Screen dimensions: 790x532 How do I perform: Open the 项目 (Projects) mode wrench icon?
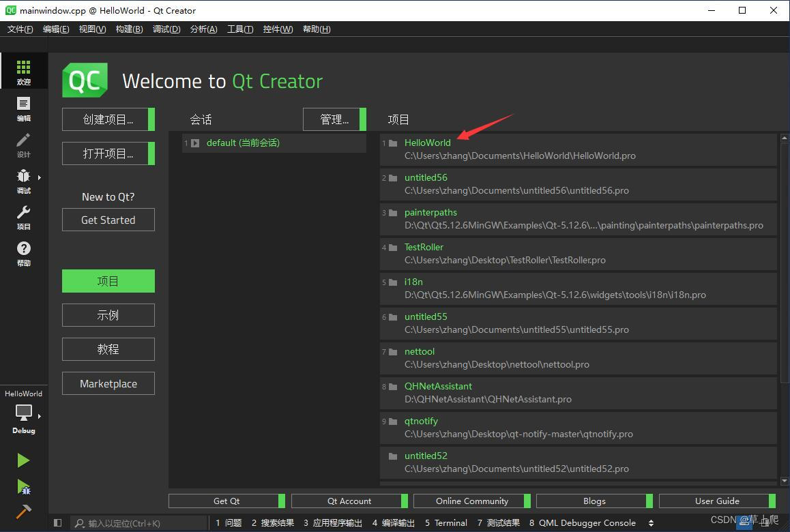pos(24,217)
